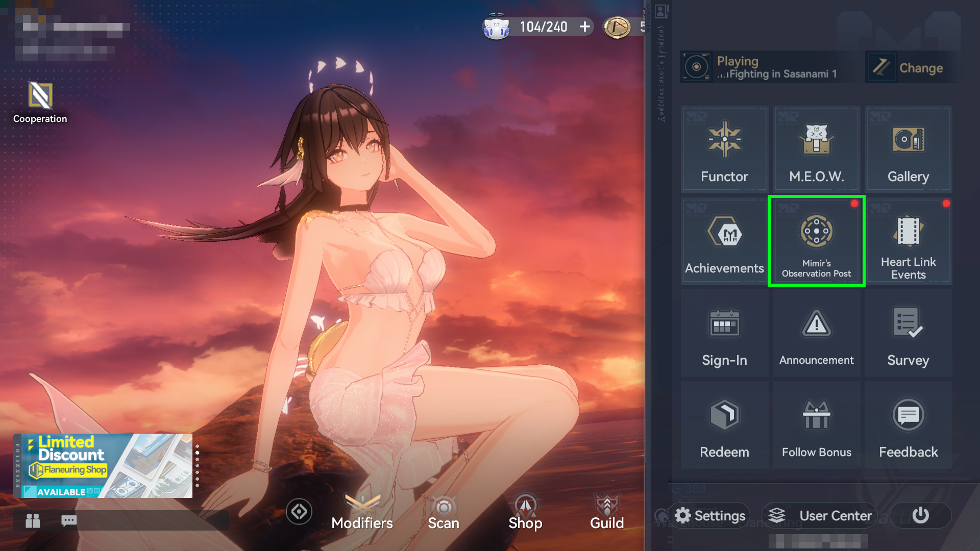980x551 pixels.
Task: Open the Gallery tile
Action: [908, 149]
